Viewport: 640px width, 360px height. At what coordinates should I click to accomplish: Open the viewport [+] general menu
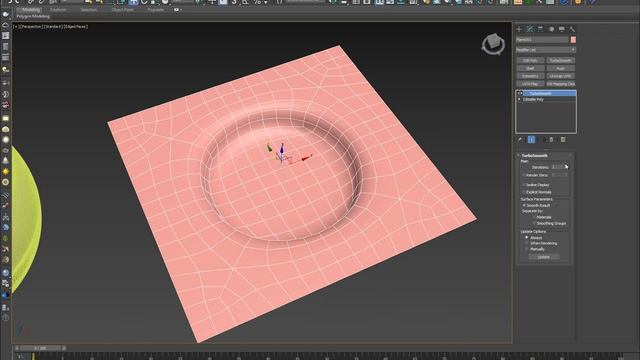click(x=16, y=27)
